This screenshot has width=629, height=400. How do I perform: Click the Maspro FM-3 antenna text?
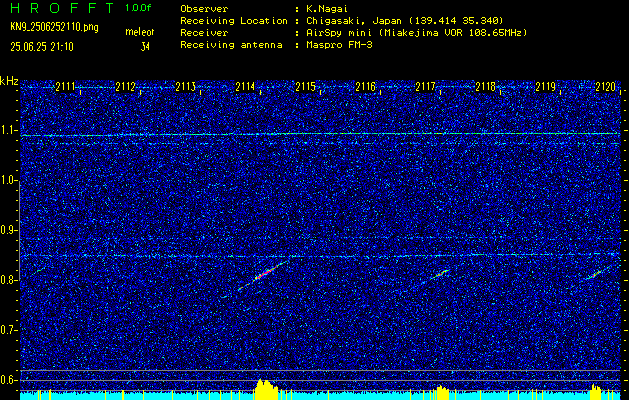pyautogui.click(x=339, y=45)
